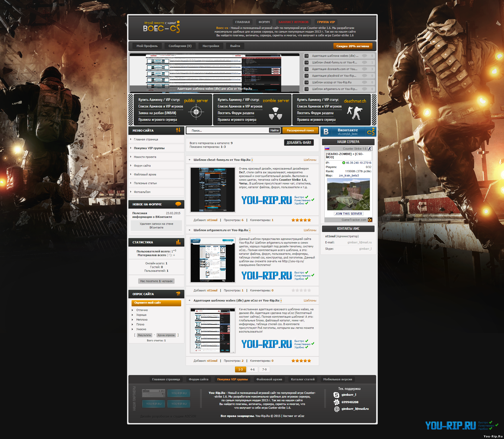Click 'Расширенный поиск' button
The image size is (504, 439).
pyautogui.click(x=300, y=130)
